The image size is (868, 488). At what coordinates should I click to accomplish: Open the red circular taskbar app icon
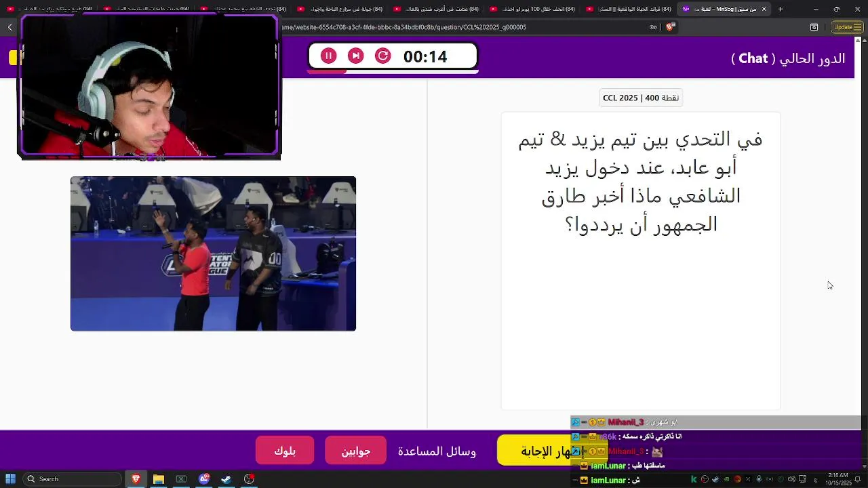(250, 479)
